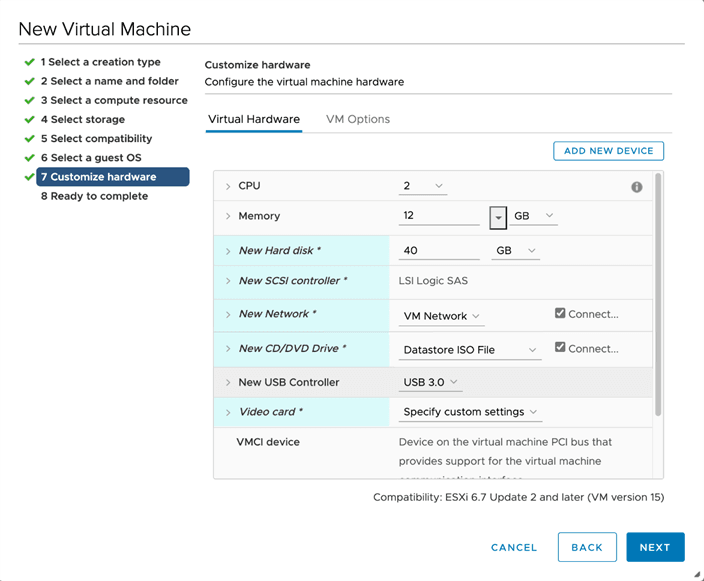Click the resize grip in the dialog corner
Image resolution: width=704 pixels, height=581 pixels.
point(696,574)
